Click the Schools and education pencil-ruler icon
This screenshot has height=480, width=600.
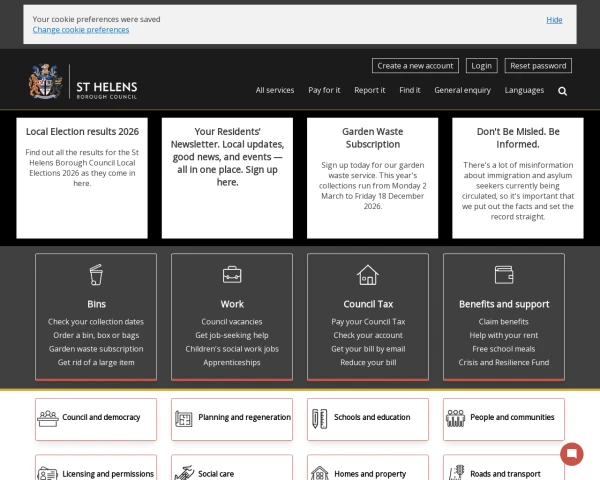(320, 419)
